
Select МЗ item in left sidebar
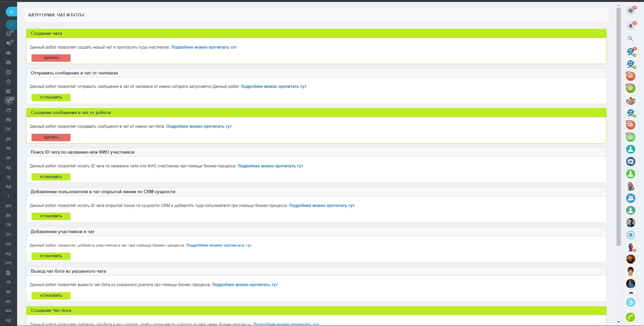(8, 206)
